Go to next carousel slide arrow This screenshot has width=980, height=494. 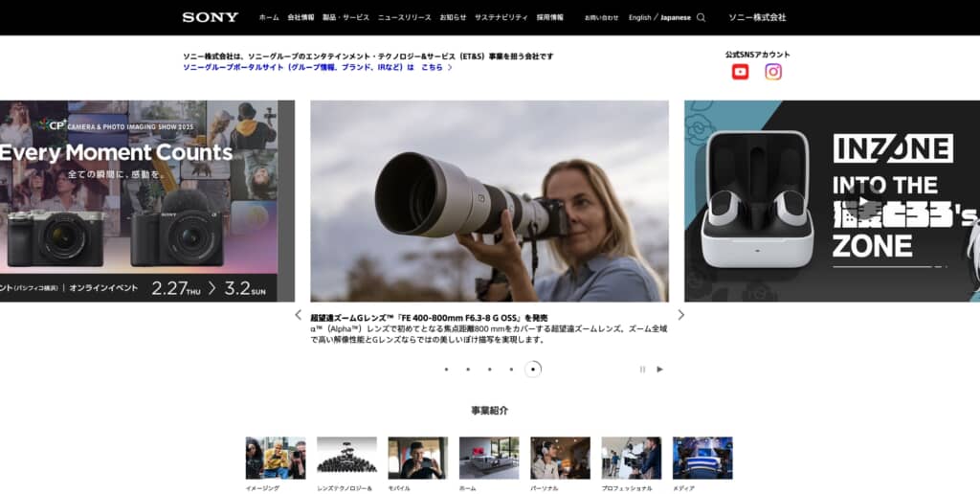tap(680, 315)
